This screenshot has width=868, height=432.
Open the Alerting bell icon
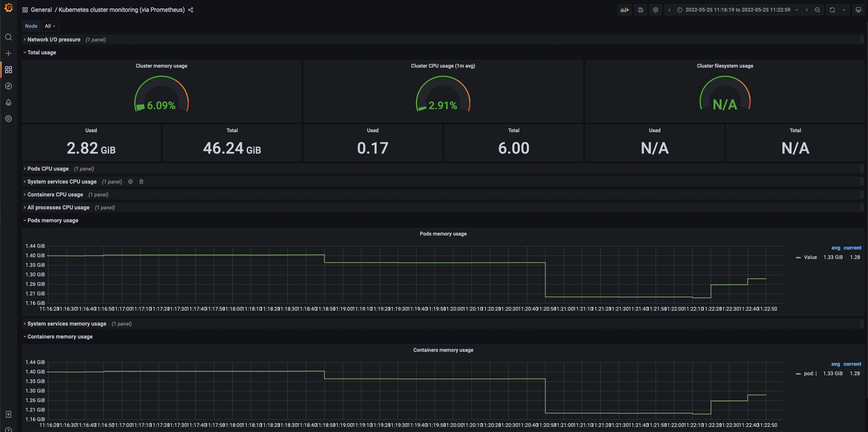tap(8, 102)
